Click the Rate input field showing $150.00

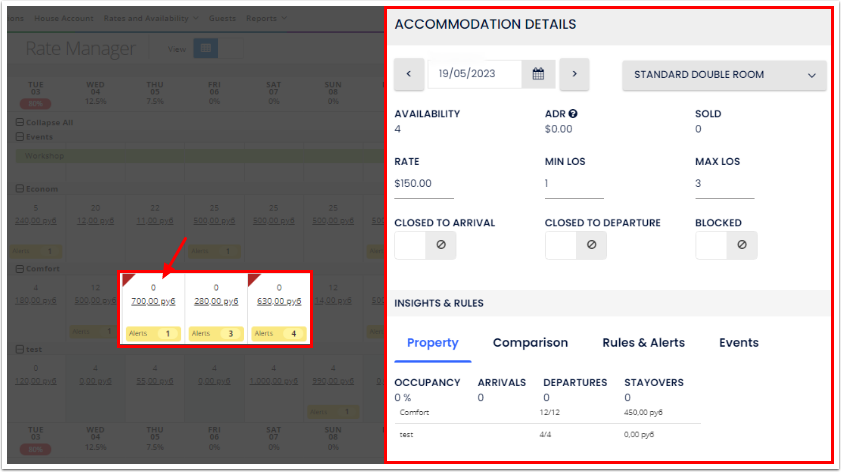click(424, 184)
